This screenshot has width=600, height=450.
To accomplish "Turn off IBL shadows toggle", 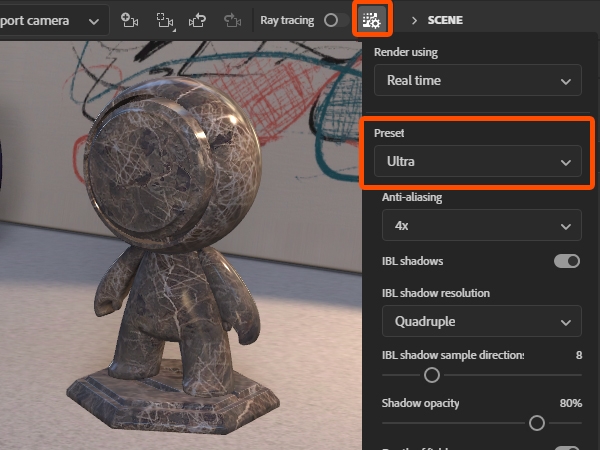I will coord(567,261).
